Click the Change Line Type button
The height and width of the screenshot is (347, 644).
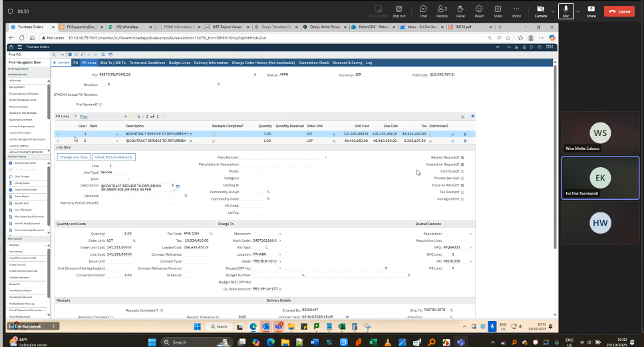pos(74,157)
